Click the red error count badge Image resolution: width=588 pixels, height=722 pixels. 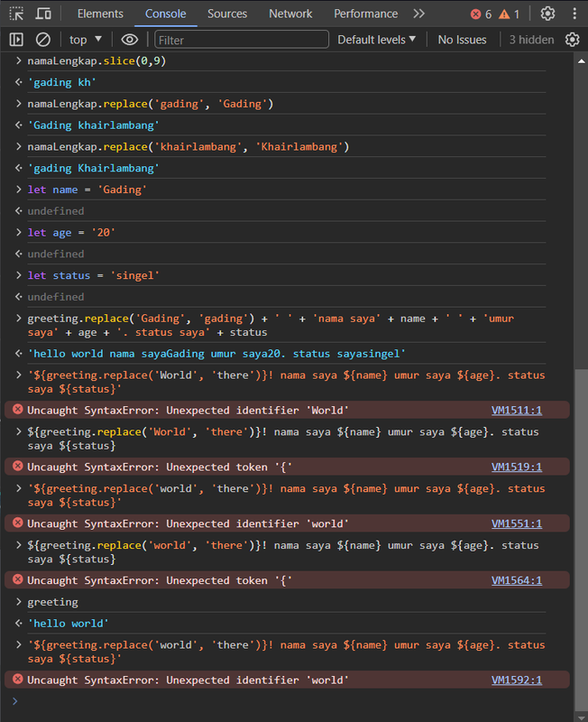click(482, 14)
